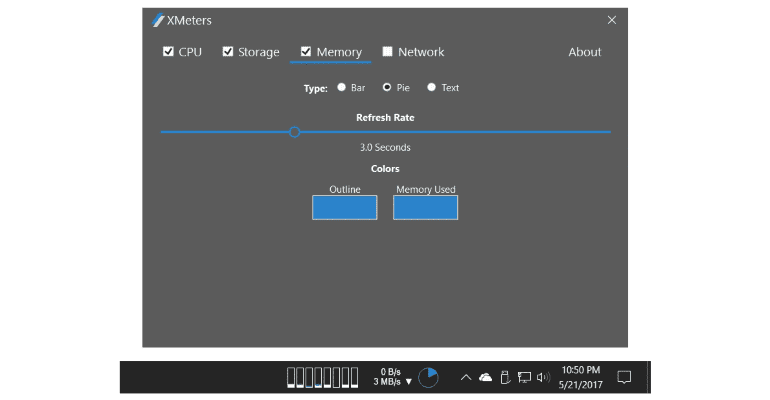Uncheck the Storage checkbox
This screenshot has width=770, height=400.
(x=227, y=52)
